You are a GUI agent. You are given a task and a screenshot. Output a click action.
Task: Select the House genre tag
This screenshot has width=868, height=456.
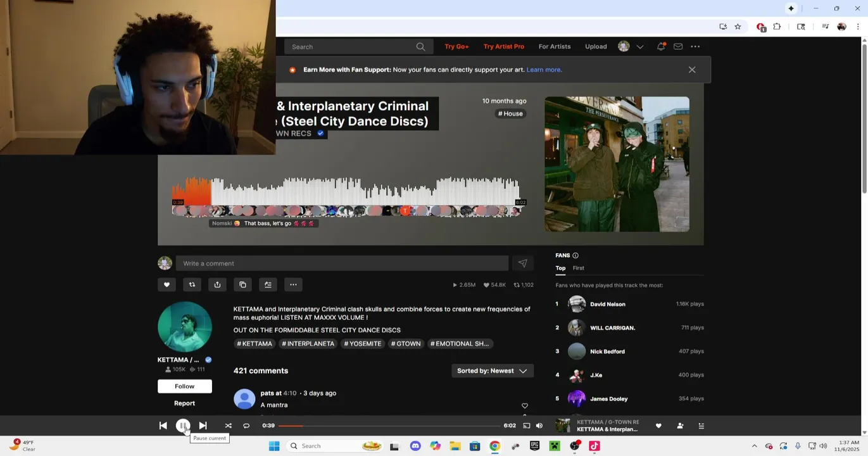[x=510, y=113]
